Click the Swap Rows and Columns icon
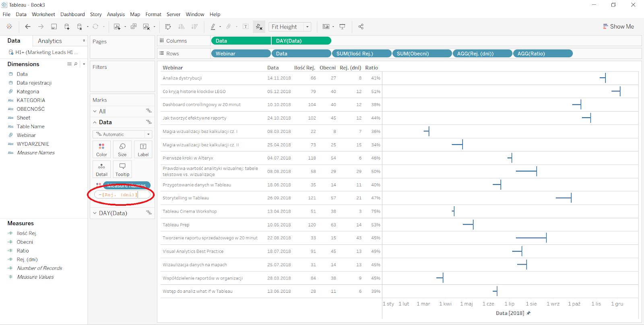 (x=168, y=27)
